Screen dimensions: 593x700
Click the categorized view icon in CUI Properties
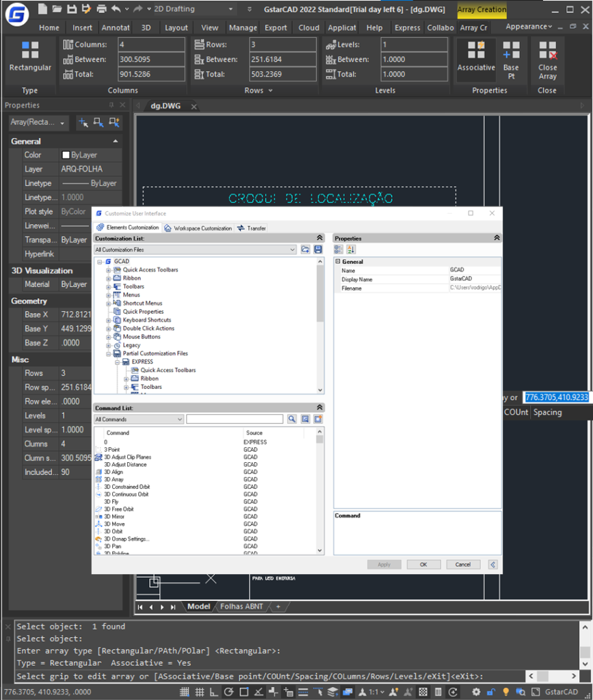point(339,250)
